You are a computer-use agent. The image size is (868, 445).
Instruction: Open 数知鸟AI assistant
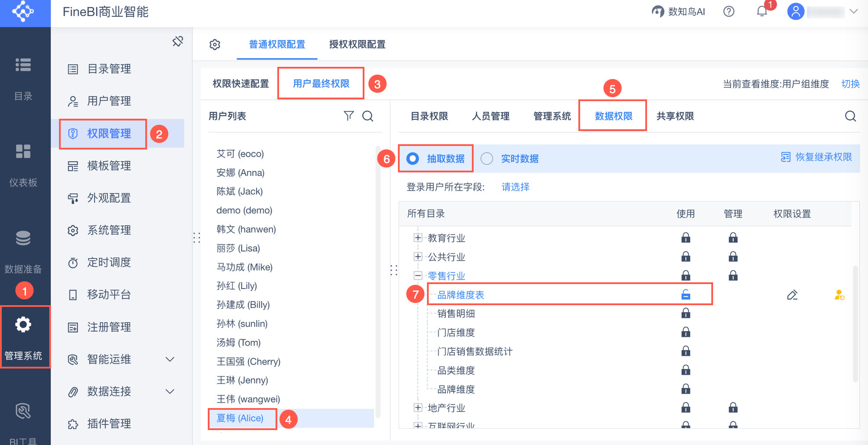point(678,12)
